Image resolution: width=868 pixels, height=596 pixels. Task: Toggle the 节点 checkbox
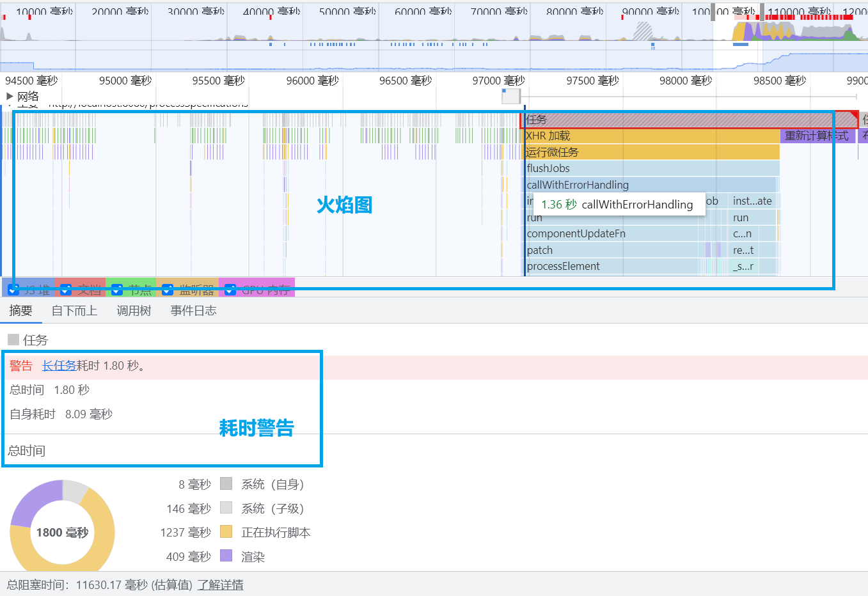coord(116,289)
